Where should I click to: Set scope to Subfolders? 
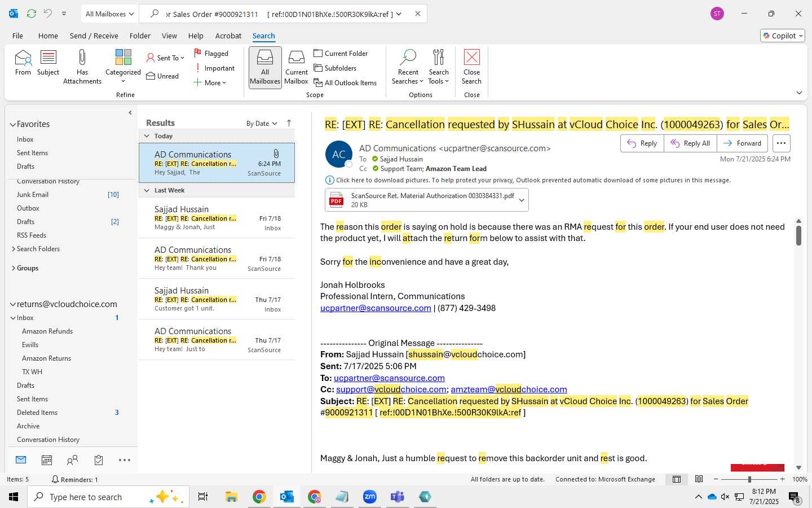point(335,68)
